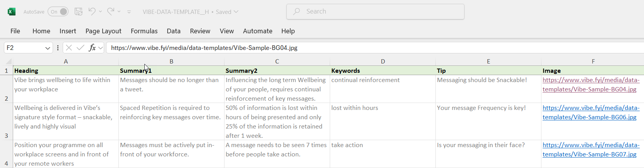This screenshot has height=168, width=644.
Task: Select cell starting 'Position your programme on all'
Action: click(66, 154)
